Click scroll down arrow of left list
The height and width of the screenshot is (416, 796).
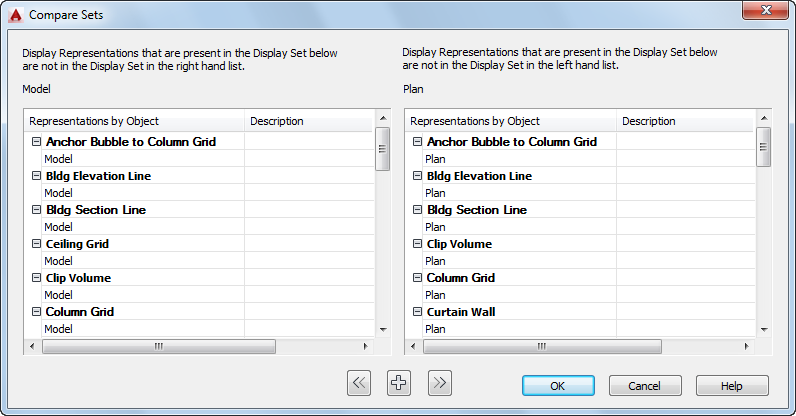pyautogui.click(x=382, y=328)
